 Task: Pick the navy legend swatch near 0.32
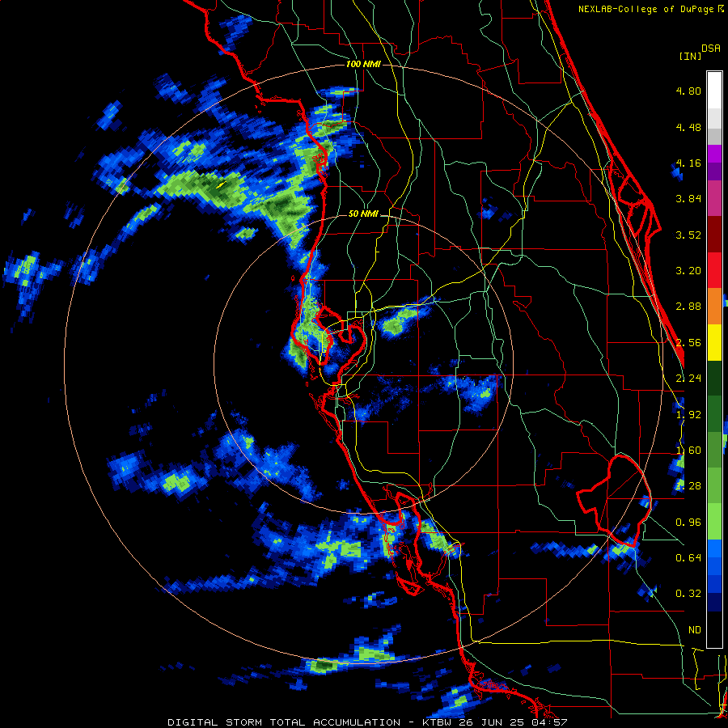(x=714, y=602)
